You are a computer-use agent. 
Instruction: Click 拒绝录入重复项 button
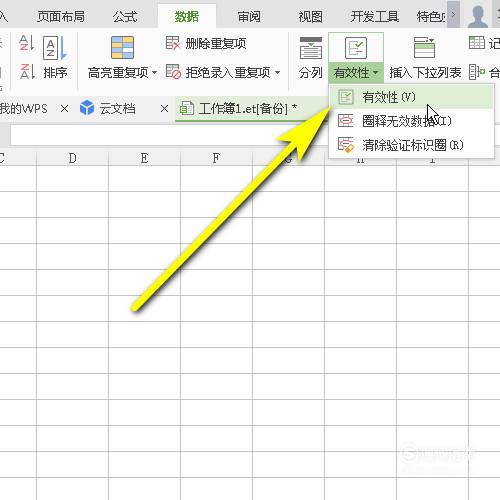(x=218, y=72)
